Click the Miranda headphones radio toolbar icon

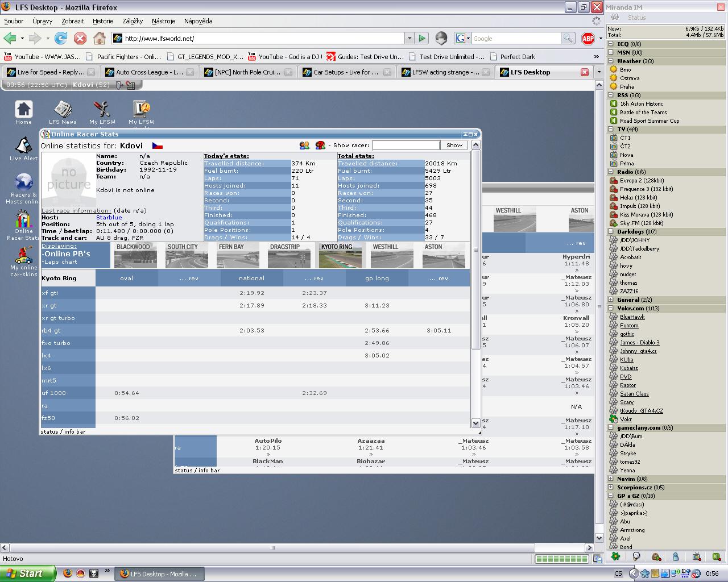(x=656, y=557)
